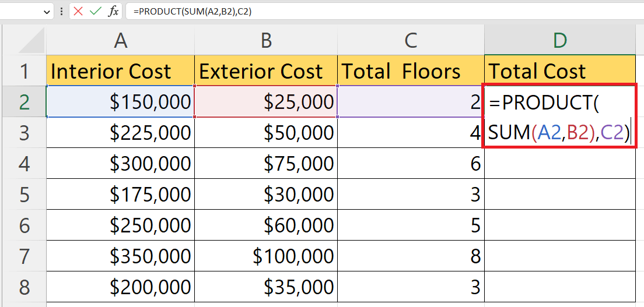Click cell containing $25,000

coord(266,102)
